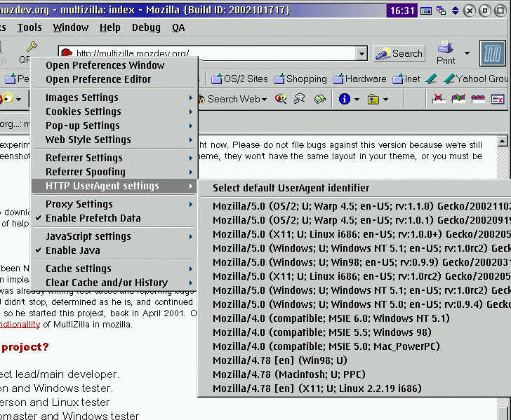Viewport: 511px width, 420px height.
Task: Expand the Images Settings submenu
Action: (x=114, y=97)
